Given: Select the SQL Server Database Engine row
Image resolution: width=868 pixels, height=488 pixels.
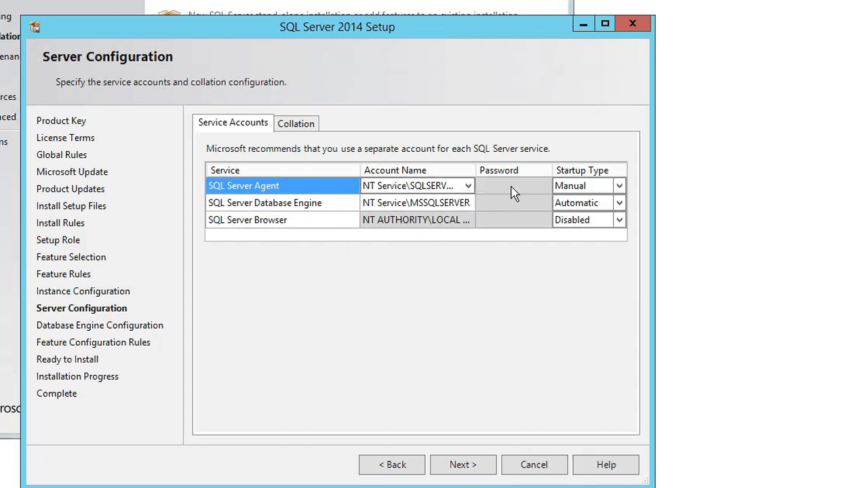Looking at the screenshot, I should pyautogui.click(x=283, y=203).
